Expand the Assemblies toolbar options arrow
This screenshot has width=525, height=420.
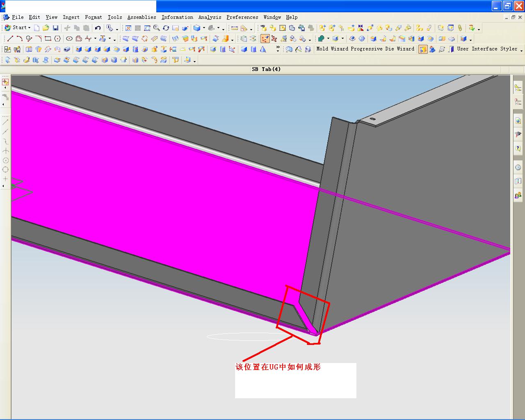[x=479, y=29]
